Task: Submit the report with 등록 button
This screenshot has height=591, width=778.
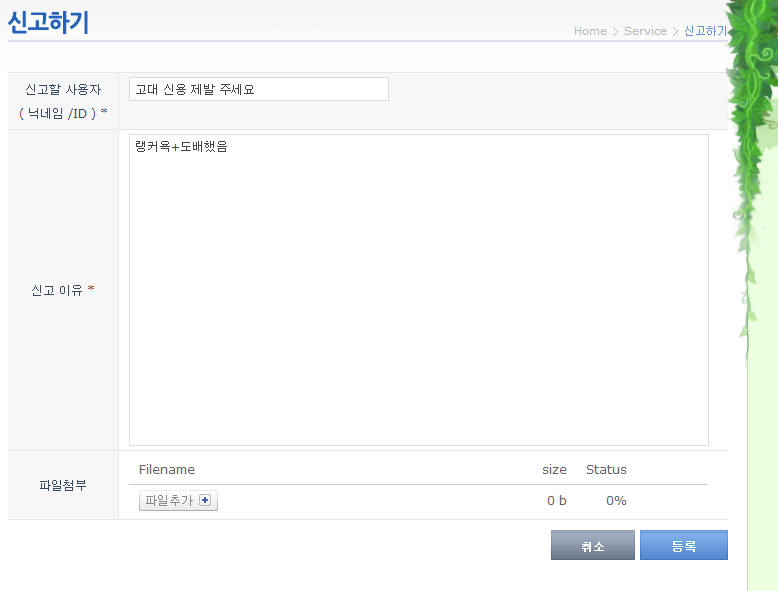Action: (x=684, y=545)
